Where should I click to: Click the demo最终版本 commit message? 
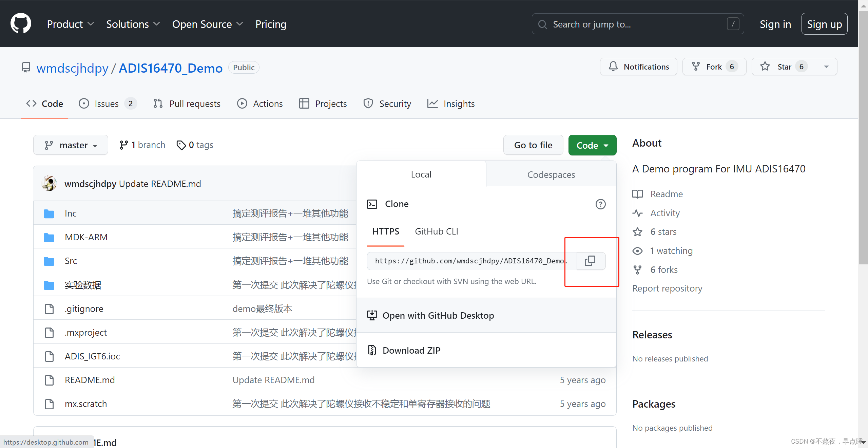(262, 309)
